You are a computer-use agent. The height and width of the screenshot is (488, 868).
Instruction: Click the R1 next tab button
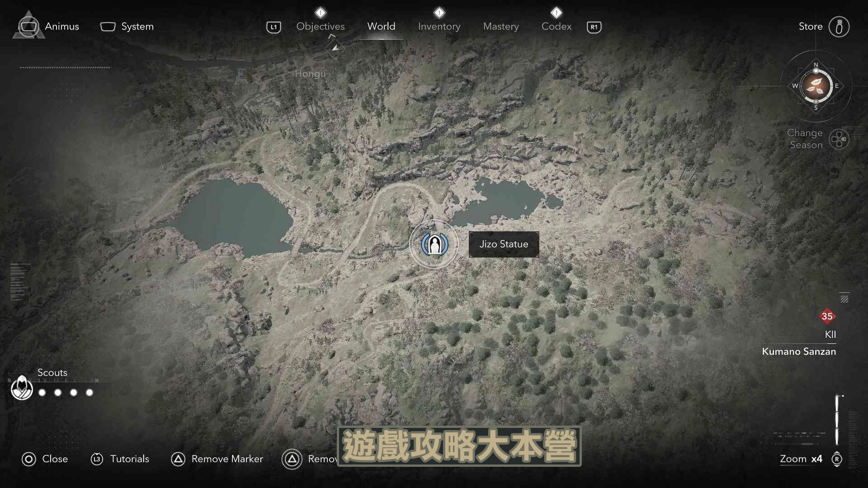click(x=594, y=27)
